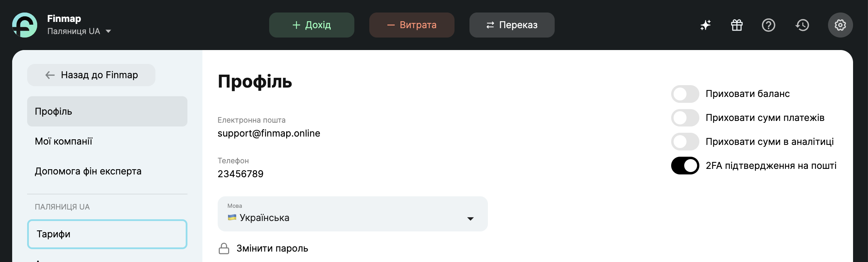The height and width of the screenshot is (262, 868).
Task: Add a Витрата expense
Action: coord(412,25)
